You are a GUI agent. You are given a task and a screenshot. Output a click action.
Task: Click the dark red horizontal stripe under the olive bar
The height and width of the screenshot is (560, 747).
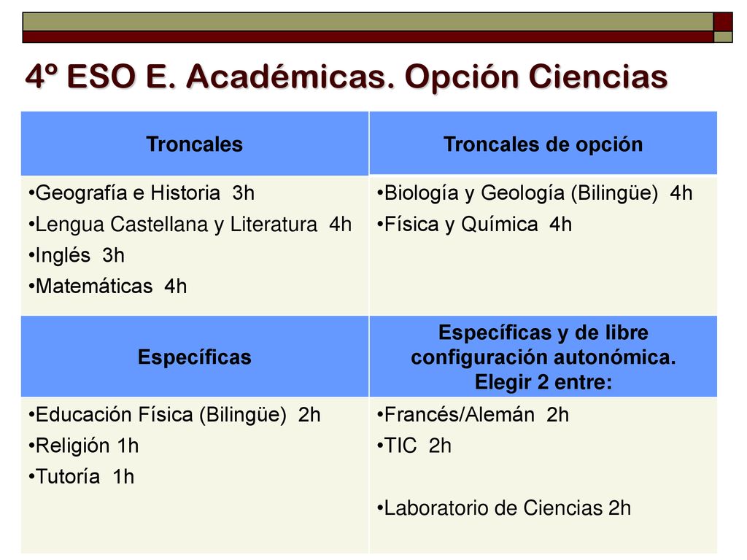tap(368, 37)
